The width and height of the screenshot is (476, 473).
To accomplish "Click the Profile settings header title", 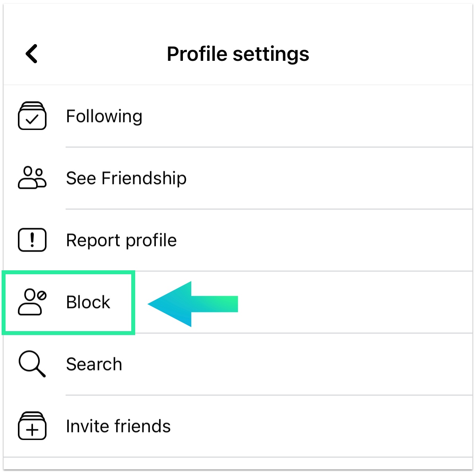I will 238,54.
